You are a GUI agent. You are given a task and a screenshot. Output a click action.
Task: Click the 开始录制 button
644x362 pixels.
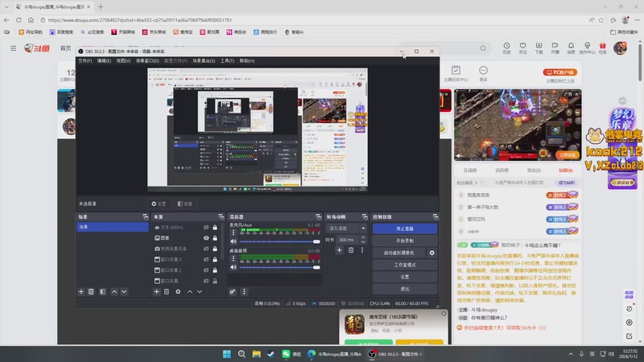tap(405, 241)
